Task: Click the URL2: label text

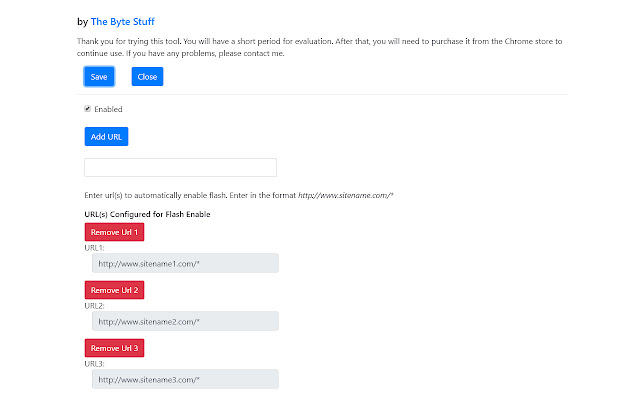Action: [x=94, y=306]
